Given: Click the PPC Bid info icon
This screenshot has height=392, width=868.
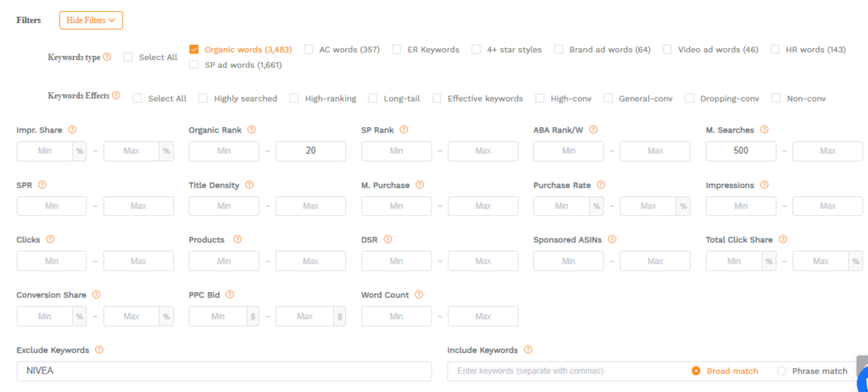Looking at the screenshot, I should tap(230, 295).
